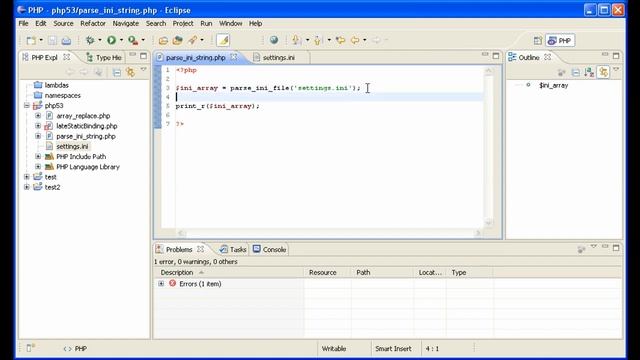This screenshot has height=360, width=640.
Task: Open the Refactor menu
Action: coord(93,24)
